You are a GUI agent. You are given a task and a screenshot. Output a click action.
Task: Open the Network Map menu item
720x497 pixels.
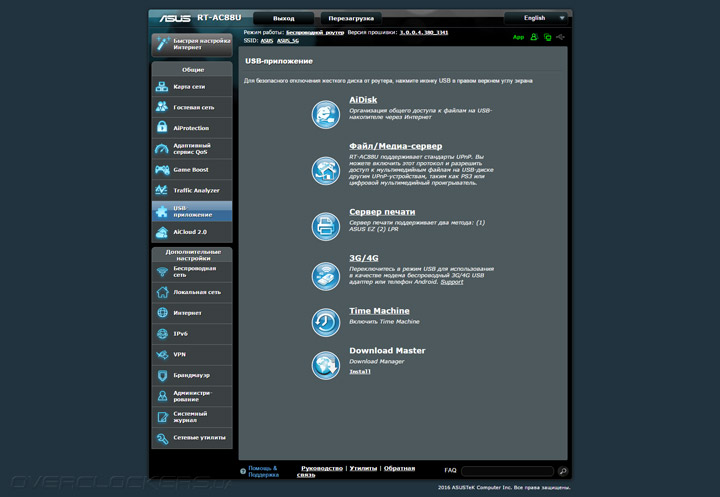click(x=192, y=86)
